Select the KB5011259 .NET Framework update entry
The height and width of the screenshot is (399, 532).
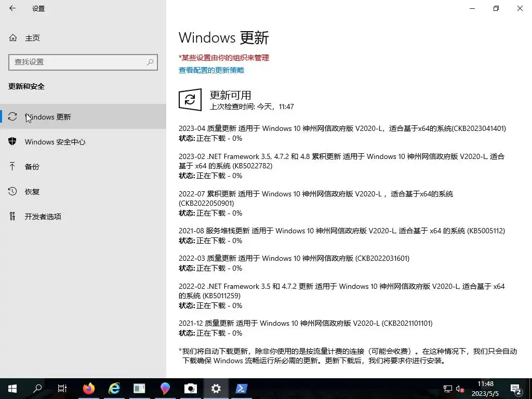[342, 296]
